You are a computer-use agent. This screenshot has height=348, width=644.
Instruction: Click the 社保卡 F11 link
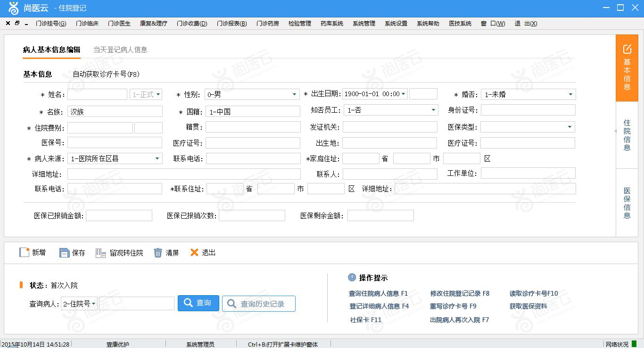tap(366, 320)
